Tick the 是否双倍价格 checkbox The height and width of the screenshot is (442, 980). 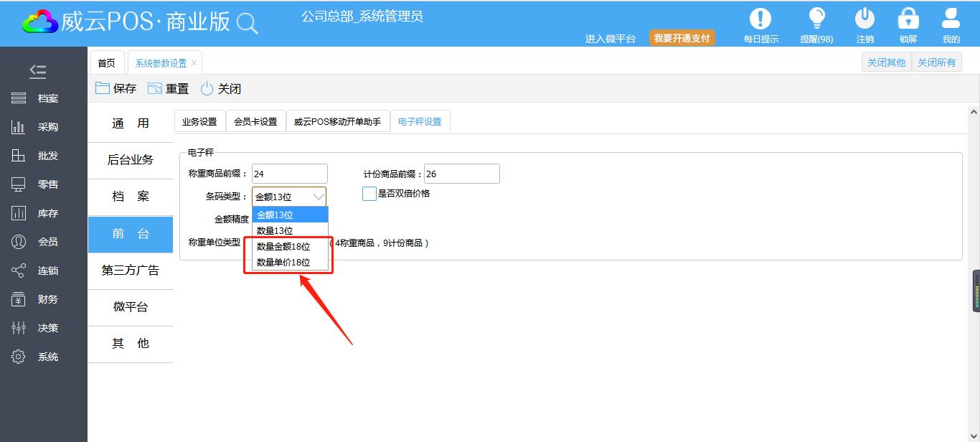pyautogui.click(x=369, y=194)
